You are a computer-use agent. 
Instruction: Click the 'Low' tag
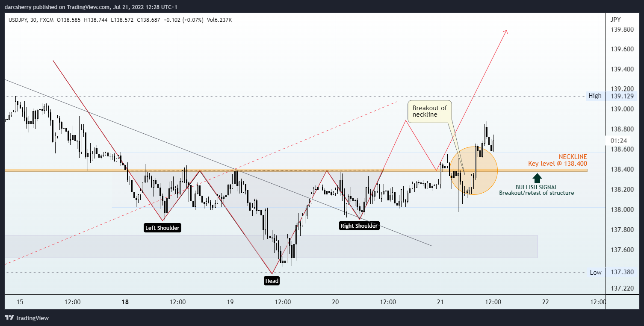pyautogui.click(x=596, y=273)
